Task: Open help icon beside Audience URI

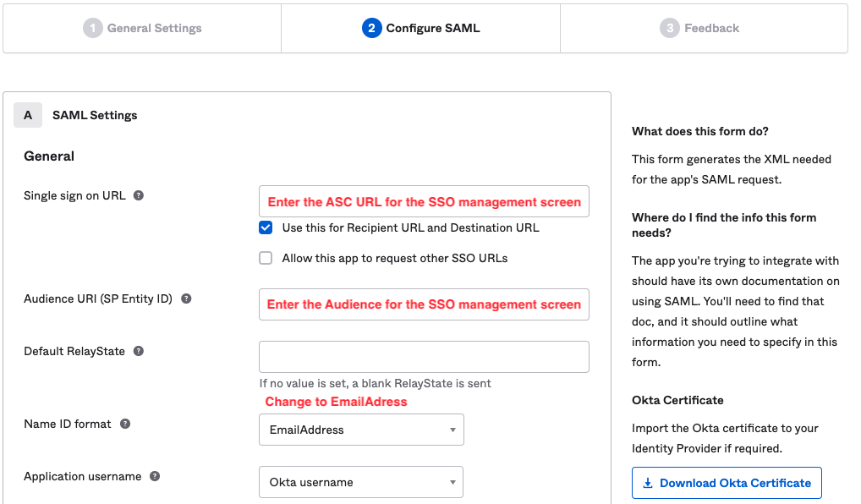Action: (x=186, y=299)
